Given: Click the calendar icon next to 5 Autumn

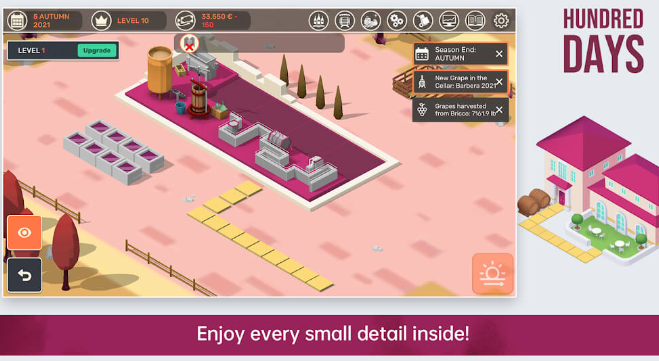Looking at the screenshot, I should 17,20.
